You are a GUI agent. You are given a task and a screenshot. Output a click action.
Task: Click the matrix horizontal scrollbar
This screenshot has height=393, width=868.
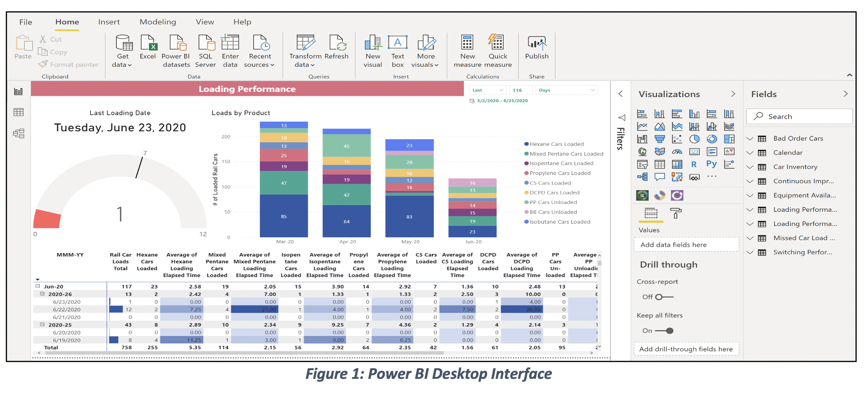click(x=244, y=353)
